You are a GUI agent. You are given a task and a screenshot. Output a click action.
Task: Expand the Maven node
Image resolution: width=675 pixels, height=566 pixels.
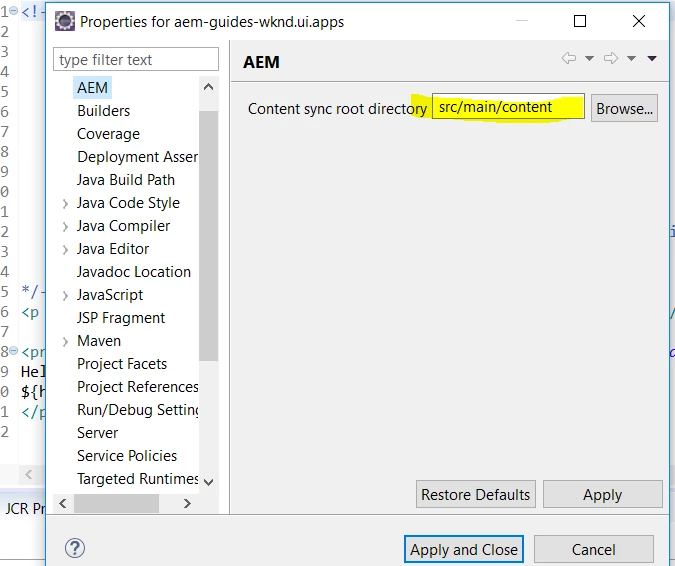click(x=65, y=342)
